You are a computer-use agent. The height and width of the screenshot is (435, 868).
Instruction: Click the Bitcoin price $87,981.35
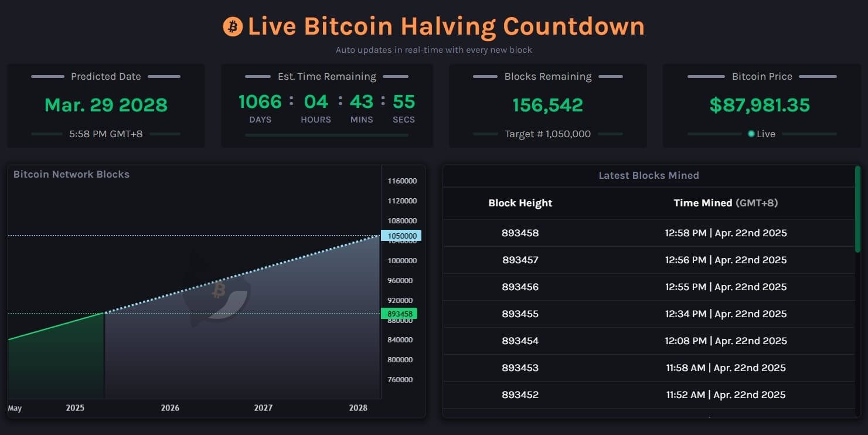pos(760,105)
